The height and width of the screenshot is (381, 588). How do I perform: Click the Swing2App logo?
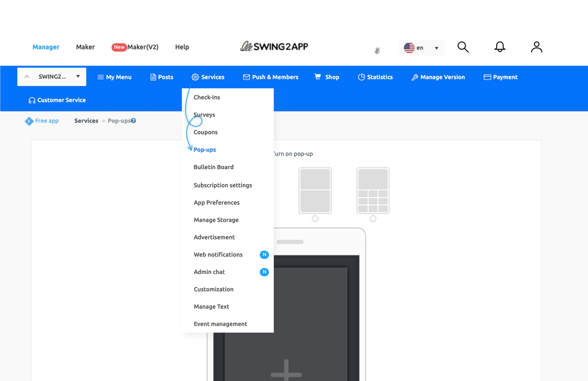click(x=274, y=47)
